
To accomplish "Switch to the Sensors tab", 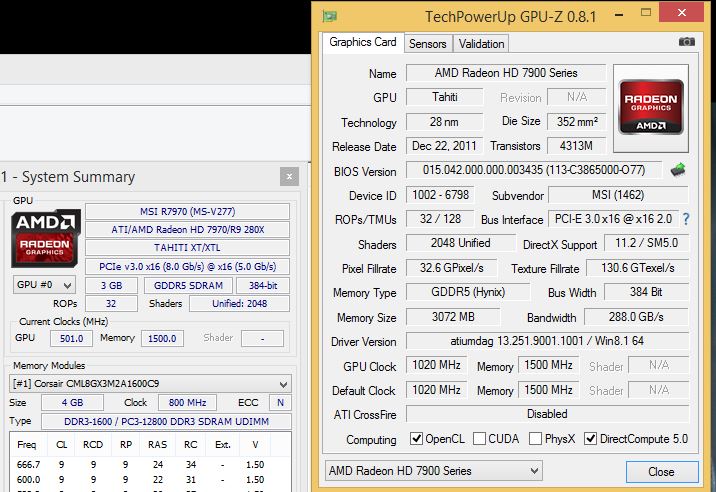I will point(428,44).
